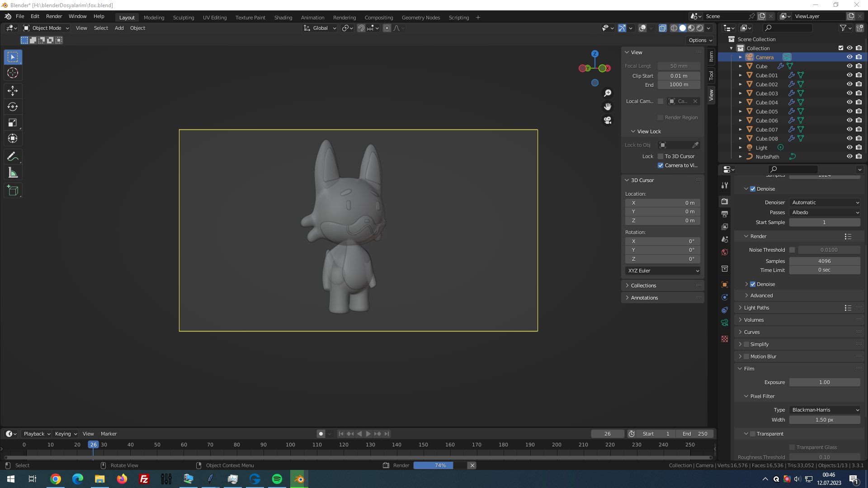
Task: Activate the Move tool
Action: (x=13, y=91)
